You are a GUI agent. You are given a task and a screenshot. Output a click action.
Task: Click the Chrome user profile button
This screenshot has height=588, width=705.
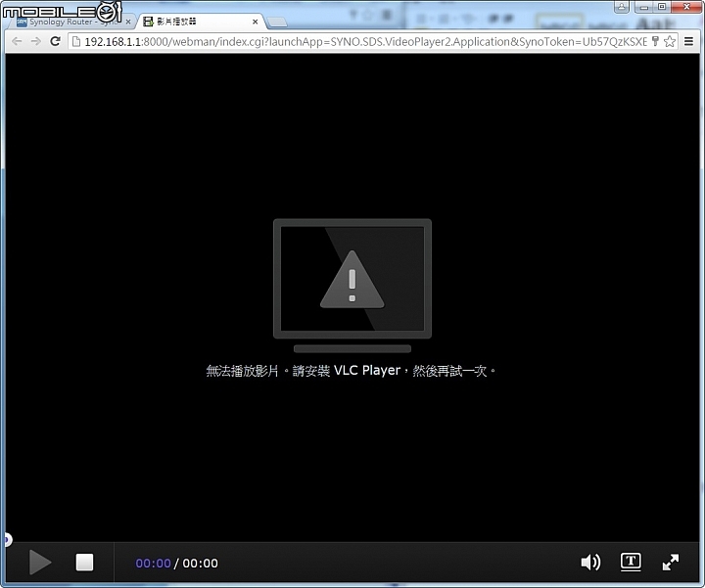(622, 7)
